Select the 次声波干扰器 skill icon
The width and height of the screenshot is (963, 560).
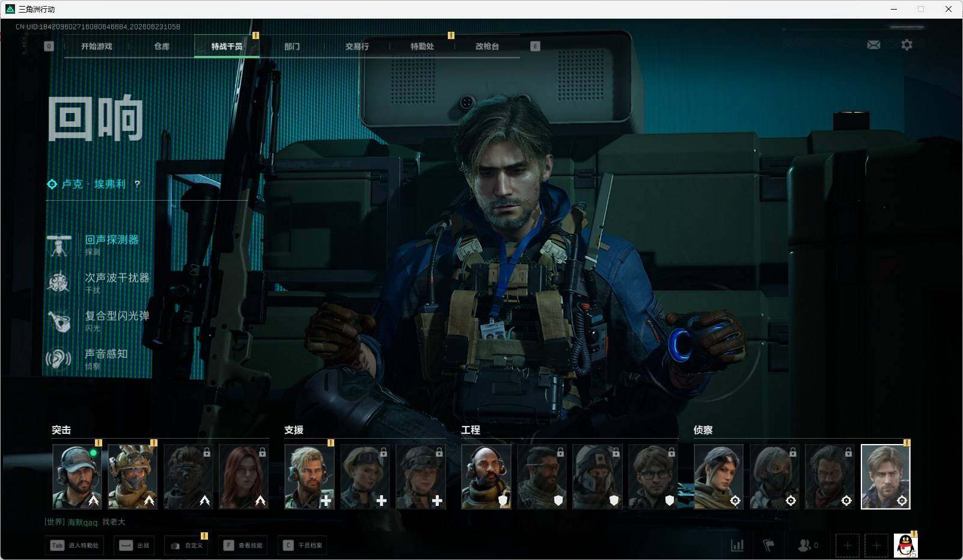pyautogui.click(x=59, y=282)
